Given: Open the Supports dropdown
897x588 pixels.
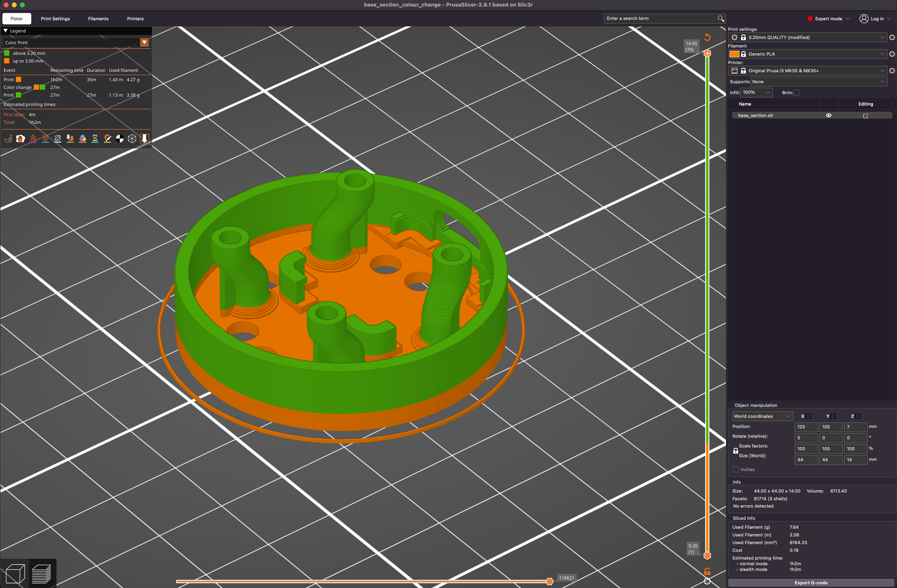Looking at the screenshot, I should pos(819,82).
